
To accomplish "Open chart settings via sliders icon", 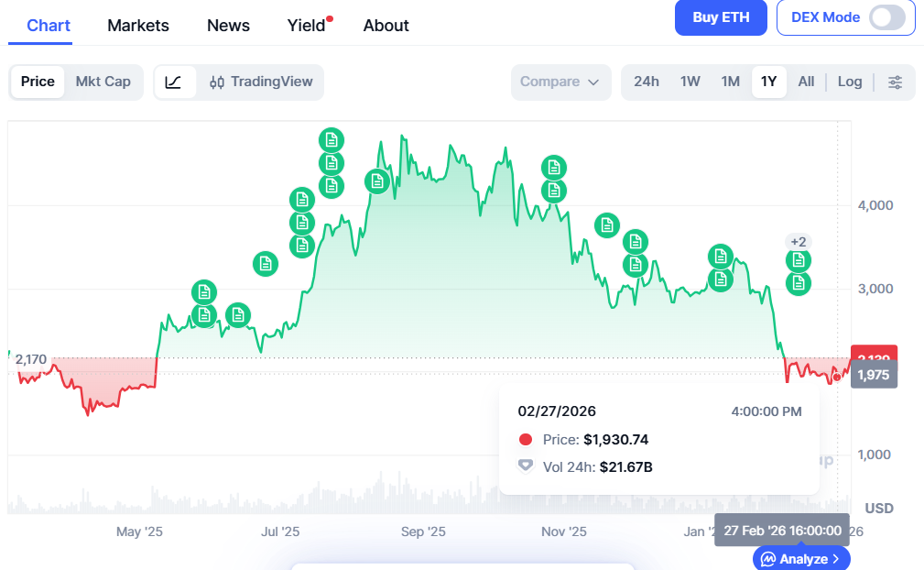I will pyautogui.click(x=895, y=82).
